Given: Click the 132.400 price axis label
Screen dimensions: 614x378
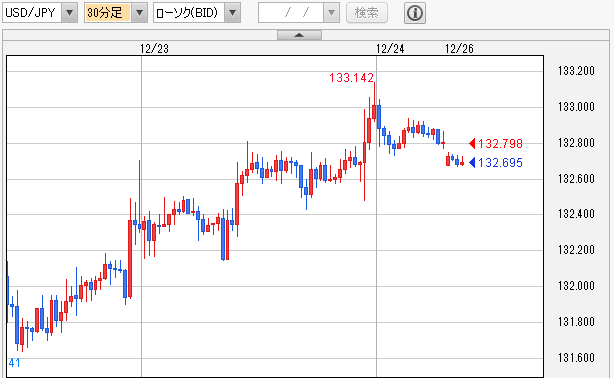Looking at the screenshot, I should click(576, 214).
